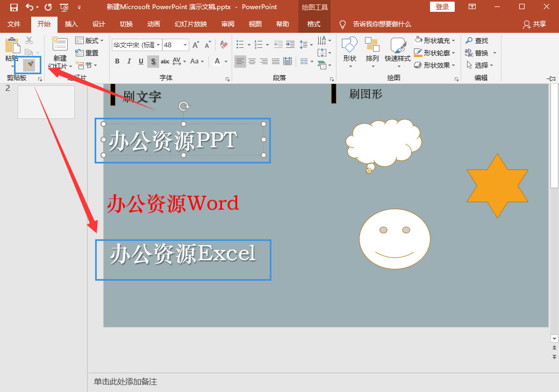Apply text shadow with the S icon

pyautogui.click(x=153, y=61)
